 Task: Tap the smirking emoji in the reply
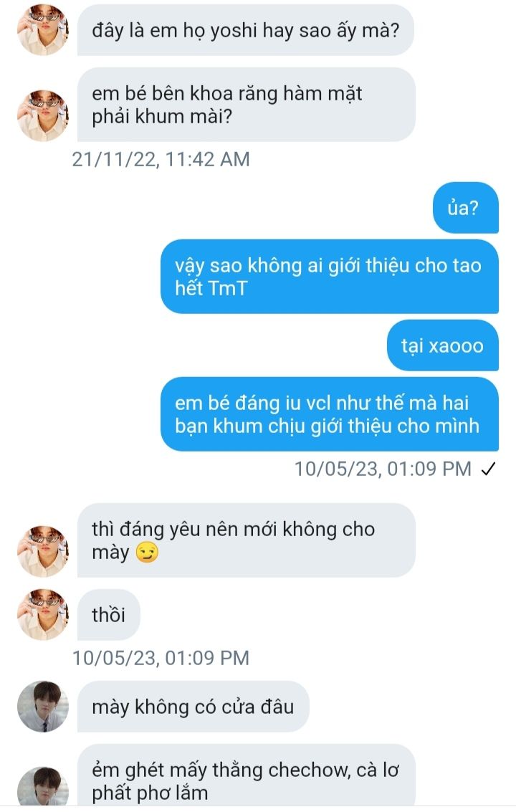point(147,552)
